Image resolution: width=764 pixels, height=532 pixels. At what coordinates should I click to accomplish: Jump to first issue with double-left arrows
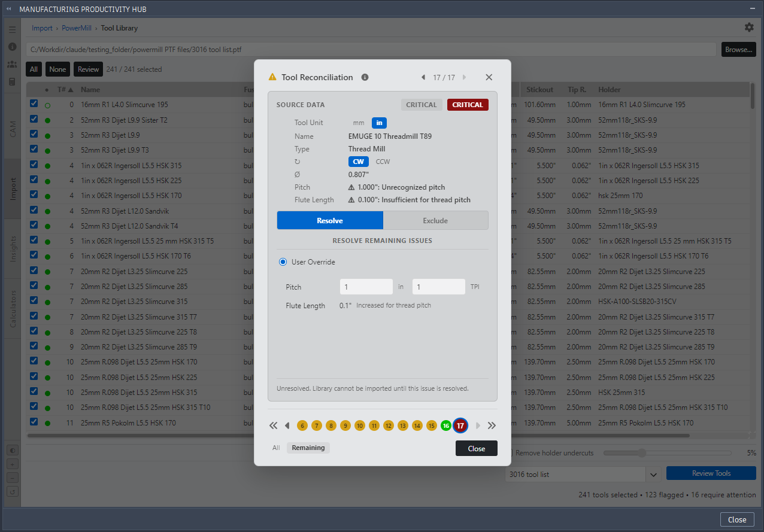pyautogui.click(x=274, y=425)
